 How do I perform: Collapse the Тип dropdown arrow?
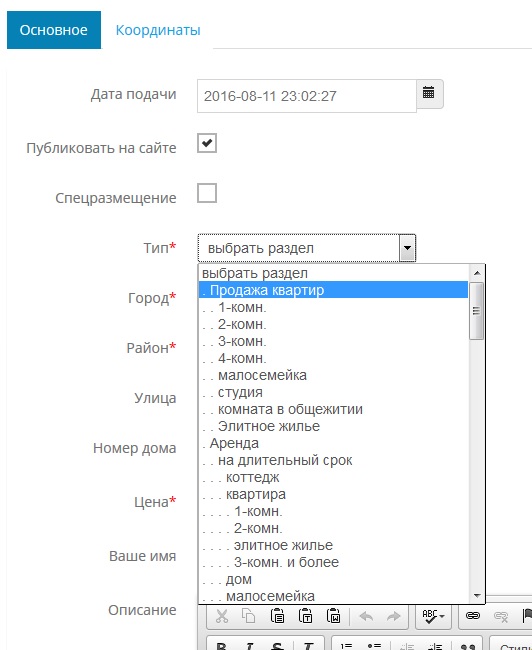[407, 248]
